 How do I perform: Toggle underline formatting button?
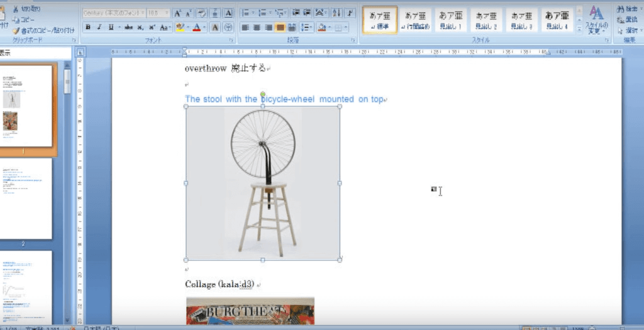pyautogui.click(x=111, y=27)
